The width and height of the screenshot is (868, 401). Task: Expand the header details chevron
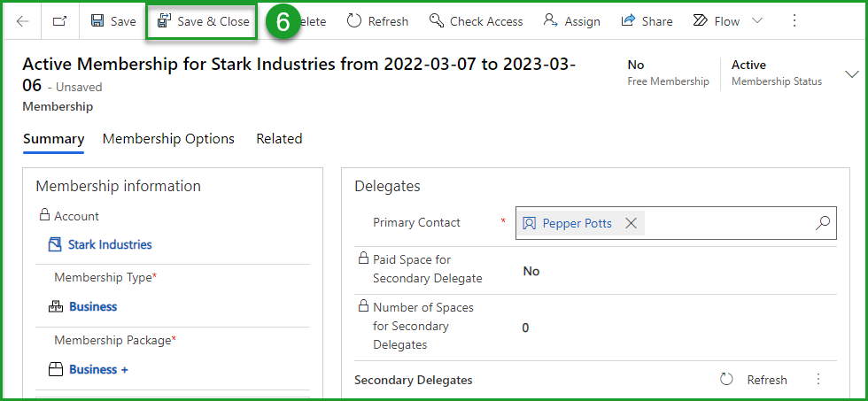[853, 73]
